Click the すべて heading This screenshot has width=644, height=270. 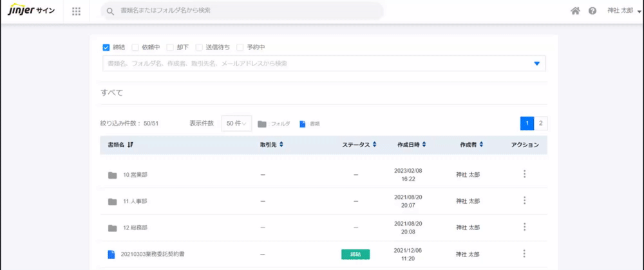point(111,93)
